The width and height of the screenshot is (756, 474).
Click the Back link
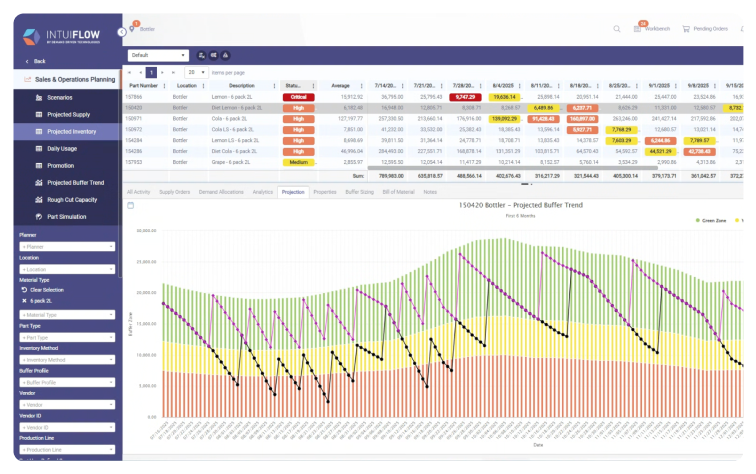(36, 61)
